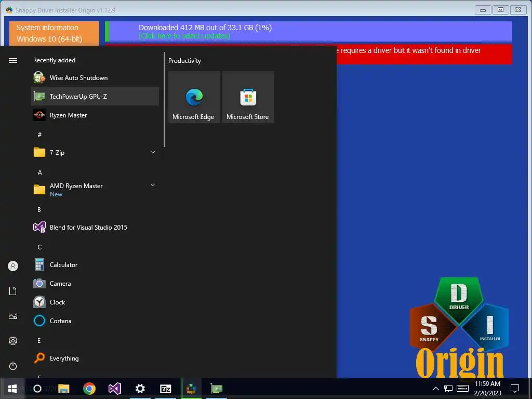Jump to letter A header
The width and height of the screenshot is (532, 399).
click(x=39, y=172)
